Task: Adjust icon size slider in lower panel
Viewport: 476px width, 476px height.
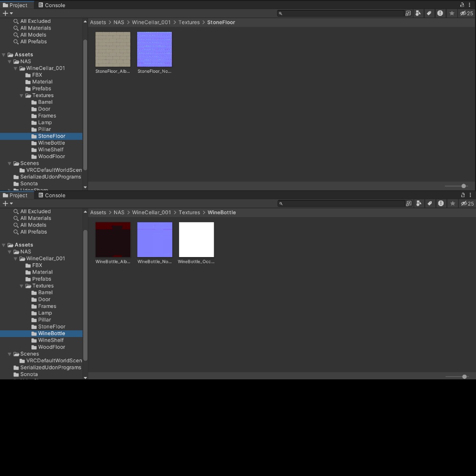Action: point(464,377)
